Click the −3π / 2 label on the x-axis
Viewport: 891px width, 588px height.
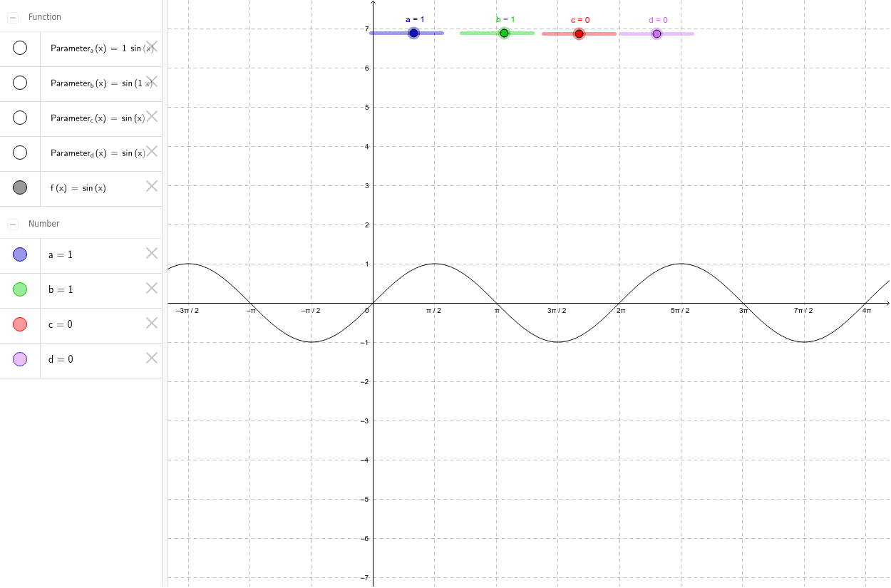[187, 310]
